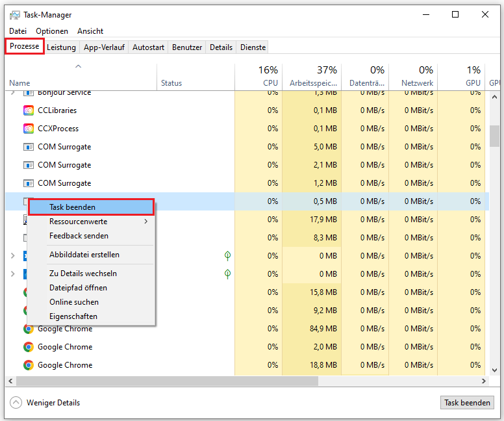This screenshot has height=421, width=504.
Task: Switch to the Autostart tab
Action: tap(148, 47)
